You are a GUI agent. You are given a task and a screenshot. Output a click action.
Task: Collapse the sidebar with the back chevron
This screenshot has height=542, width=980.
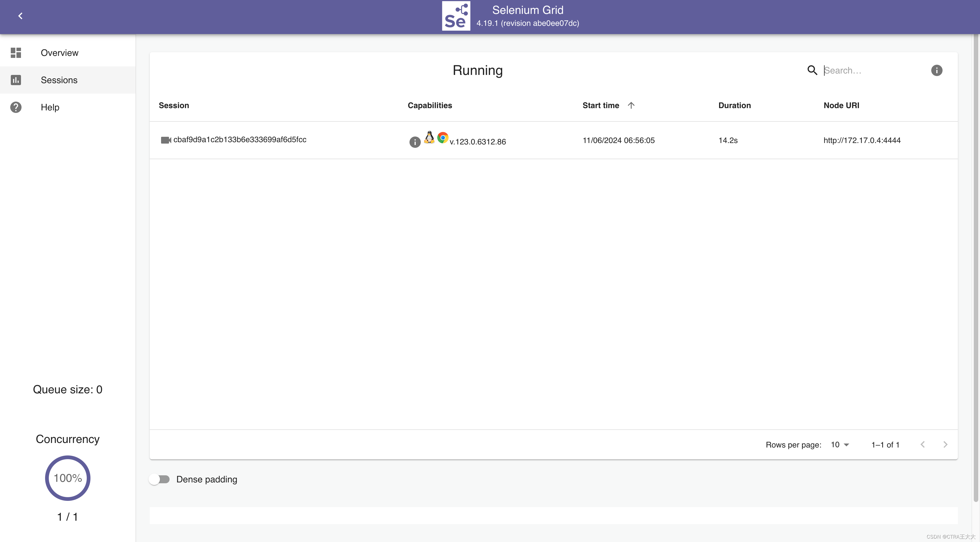point(20,16)
